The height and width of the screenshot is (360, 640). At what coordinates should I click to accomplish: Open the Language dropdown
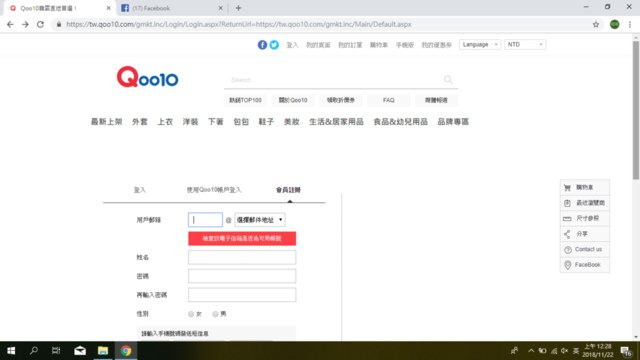[480, 44]
